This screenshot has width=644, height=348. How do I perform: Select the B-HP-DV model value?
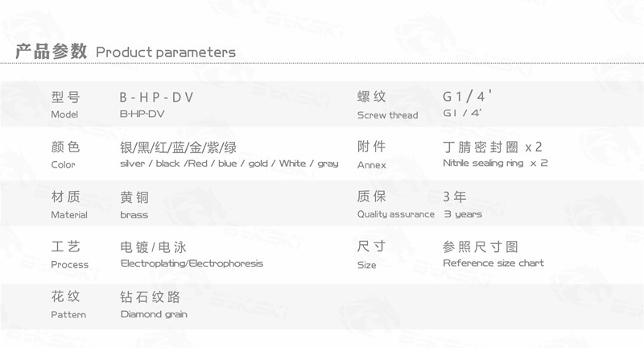[x=142, y=114]
